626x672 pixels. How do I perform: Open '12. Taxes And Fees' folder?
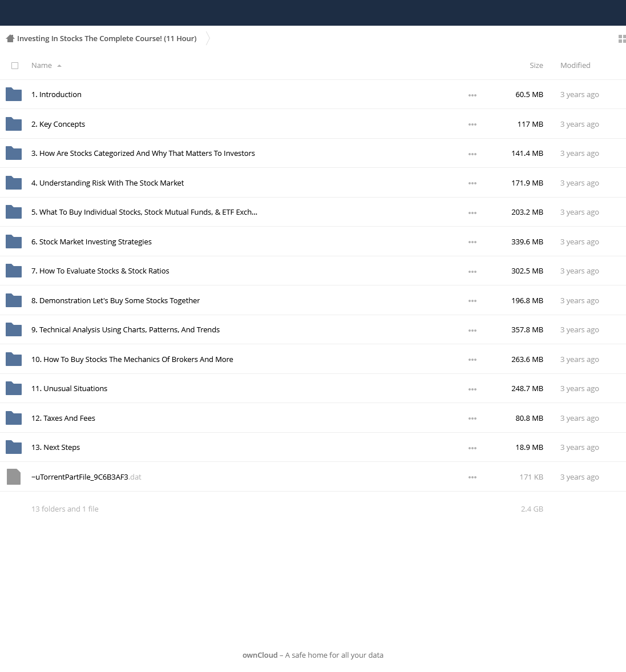click(x=63, y=417)
